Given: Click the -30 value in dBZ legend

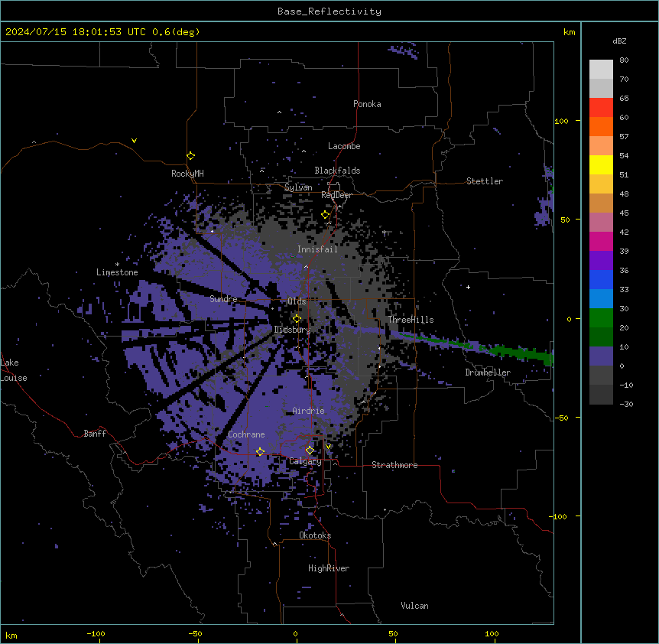Looking at the screenshot, I should pos(626,404).
